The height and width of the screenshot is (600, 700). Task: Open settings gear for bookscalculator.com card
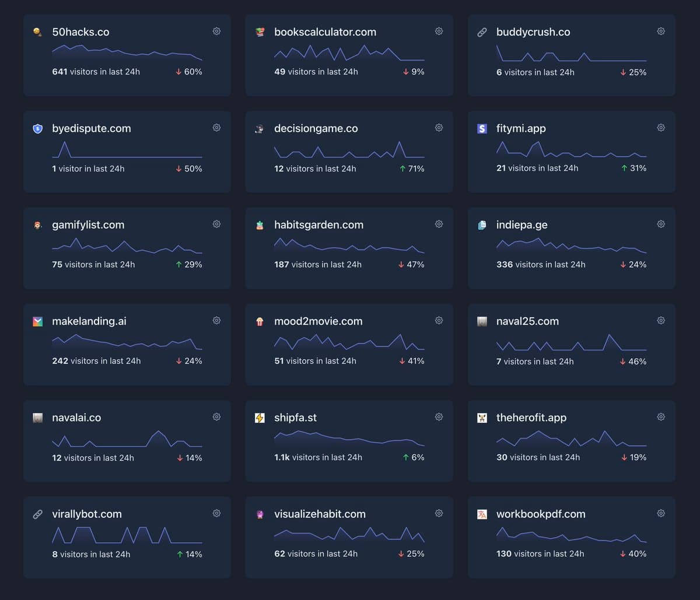439,31
